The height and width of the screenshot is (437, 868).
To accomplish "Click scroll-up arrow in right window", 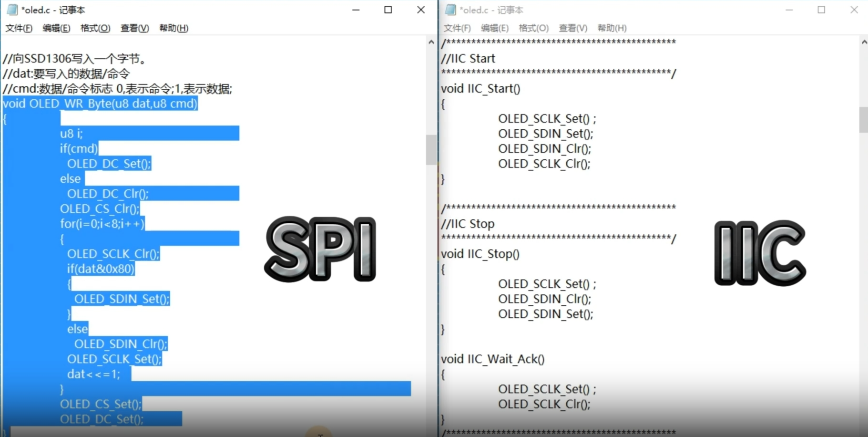I will (864, 42).
